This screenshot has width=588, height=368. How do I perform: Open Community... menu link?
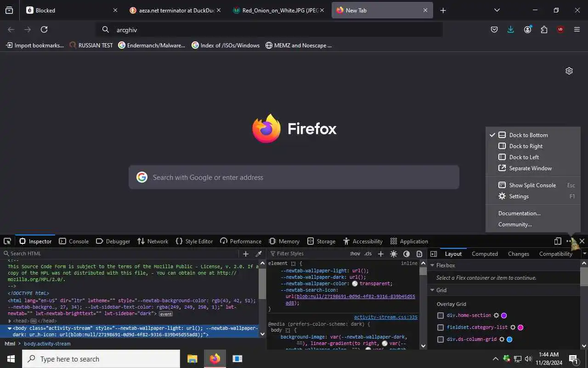click(x=533, y=224)
